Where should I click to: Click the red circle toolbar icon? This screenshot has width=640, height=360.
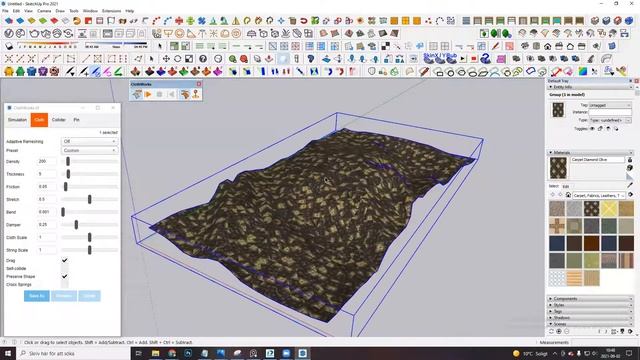244,59
